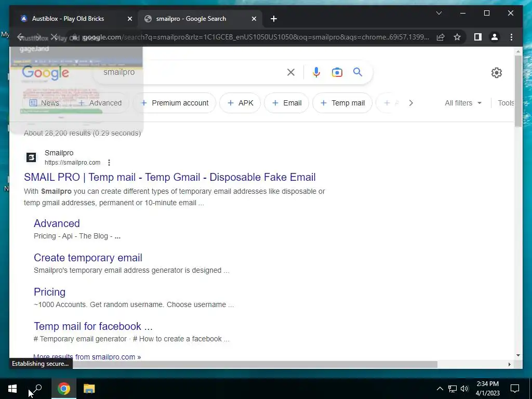Go back to the previous page
The height and width of the screenshot is (399, 532).
(x=21, y=37)
